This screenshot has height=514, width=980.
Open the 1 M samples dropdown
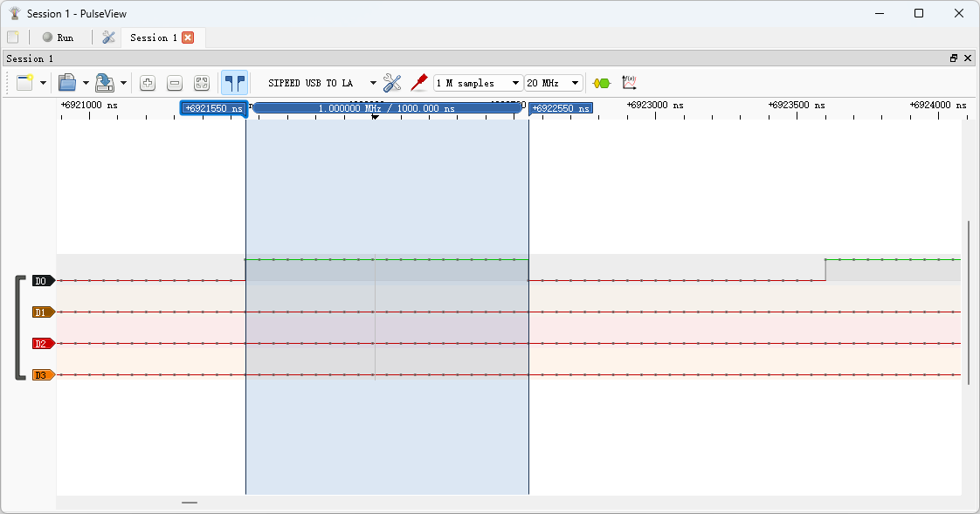point(478,83)
